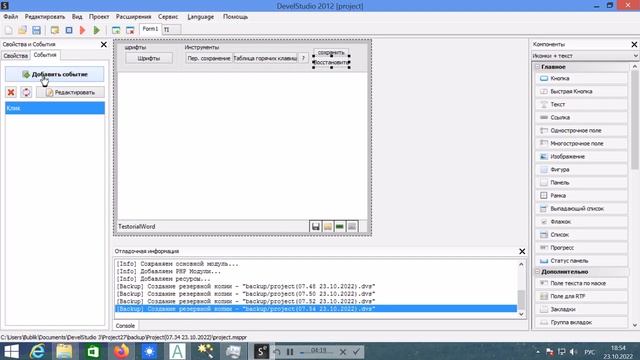Pick the Прогресс component
This screenshot has height=360, width=640.
[581, 248]
